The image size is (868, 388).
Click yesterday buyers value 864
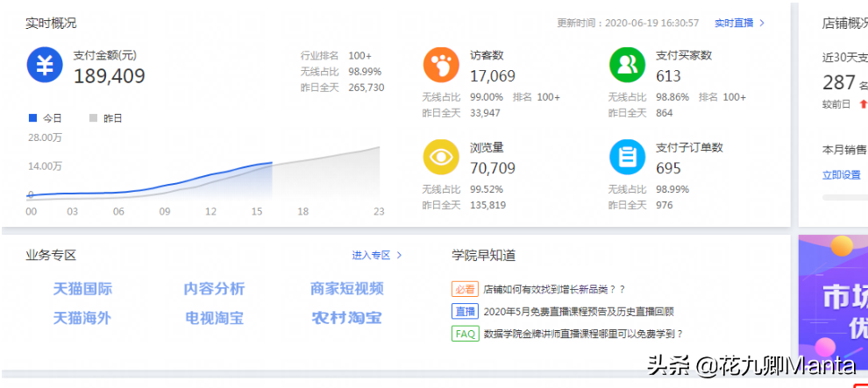pyautogui.click(x=665, y=113)
